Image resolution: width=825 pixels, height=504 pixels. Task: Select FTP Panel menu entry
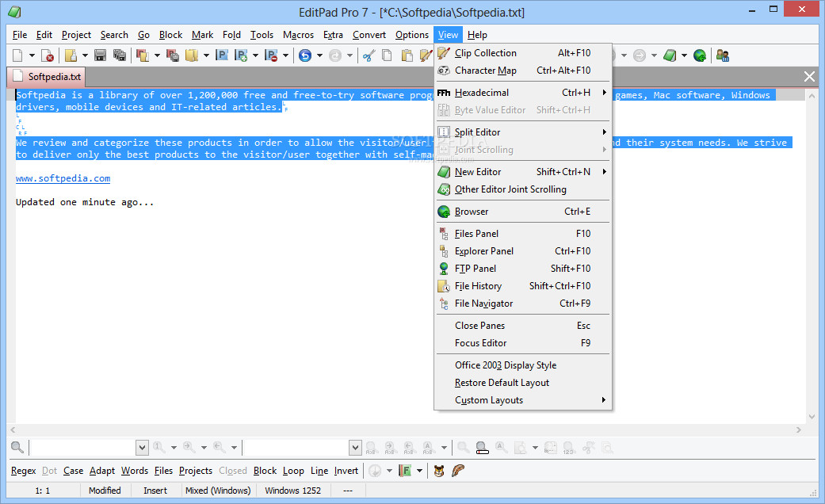coord(523,269)
